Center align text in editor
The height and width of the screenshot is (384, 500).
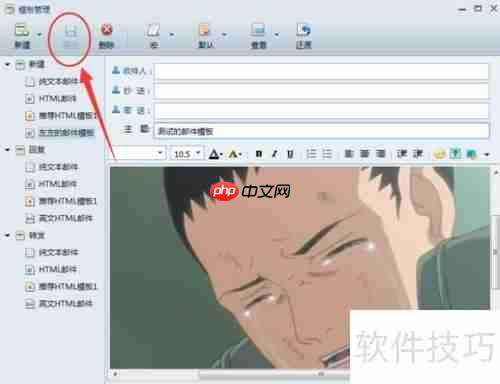(365, 154)
